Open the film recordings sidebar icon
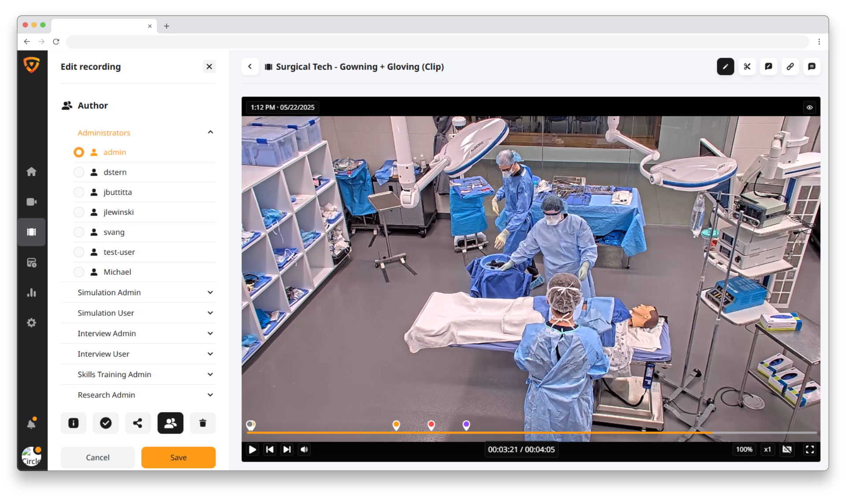 (x=31, y=232)
